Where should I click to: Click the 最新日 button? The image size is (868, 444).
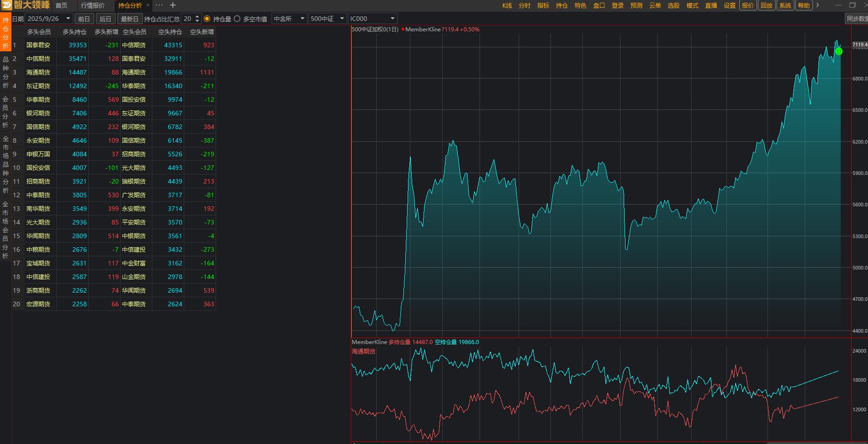coord(130,19)
